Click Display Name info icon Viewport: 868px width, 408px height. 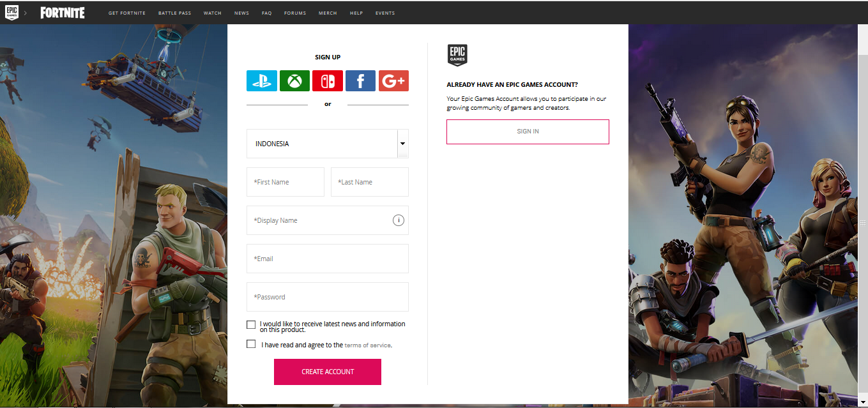398,220
